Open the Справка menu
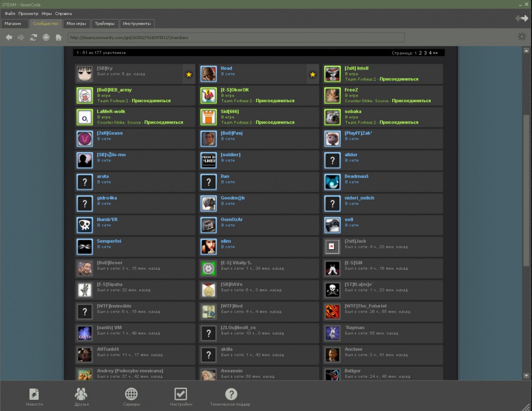 (x=63, y=13)
